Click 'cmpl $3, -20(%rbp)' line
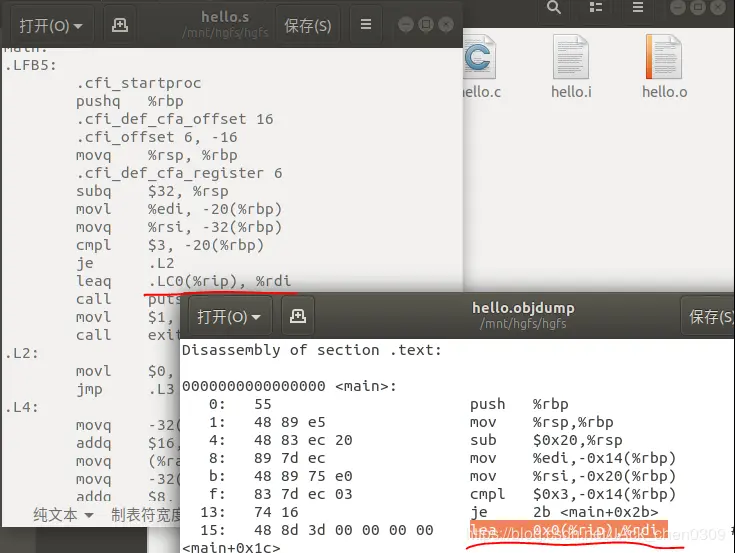 [x=170, y=245]
